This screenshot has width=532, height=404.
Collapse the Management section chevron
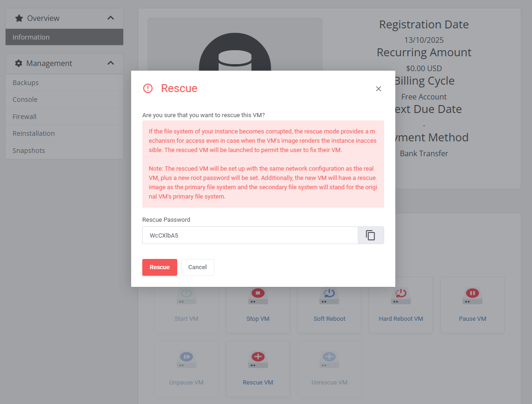[111, 63]
